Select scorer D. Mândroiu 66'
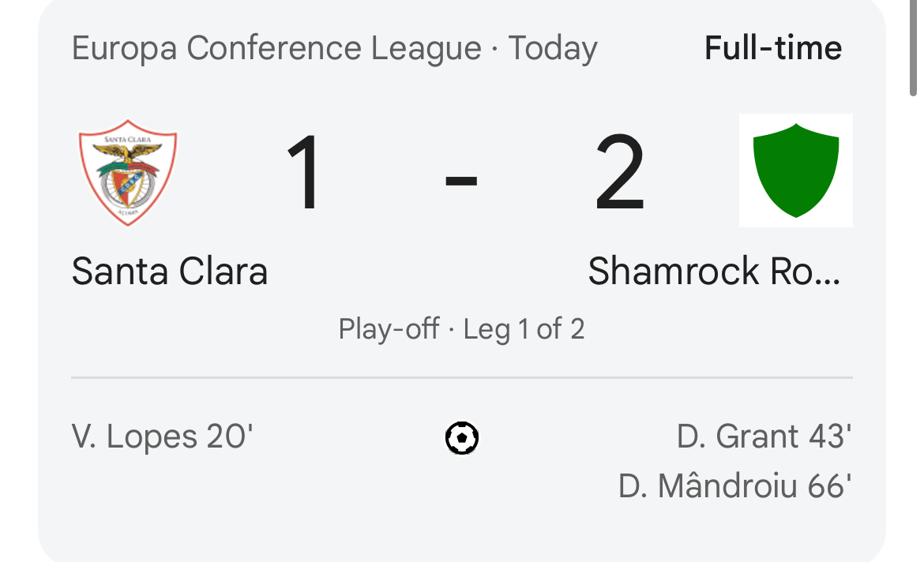This screenshot has width=924, height=562. point(734,486)
